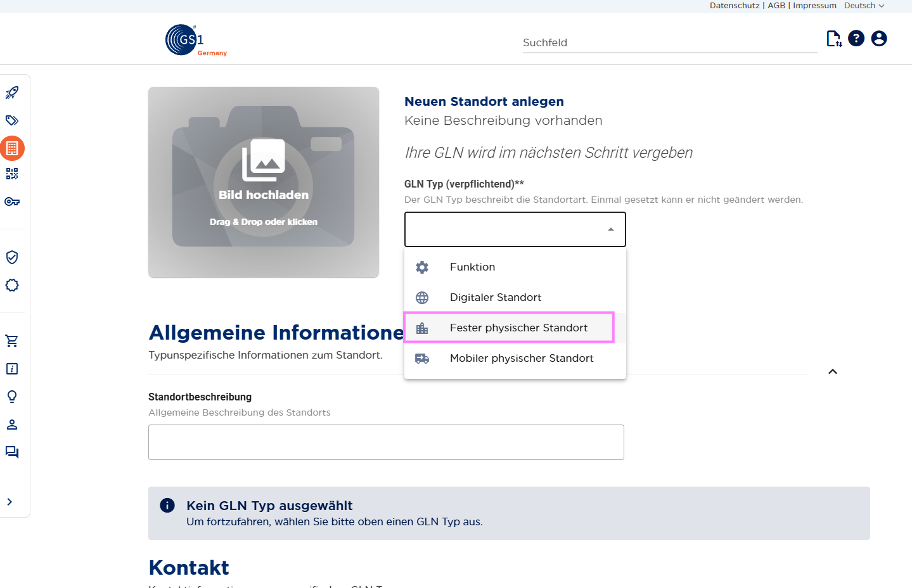The image size is (912, 588).
Task: Collapse the Allgemeine Informationen section
Action: click(x=833, y=371)
